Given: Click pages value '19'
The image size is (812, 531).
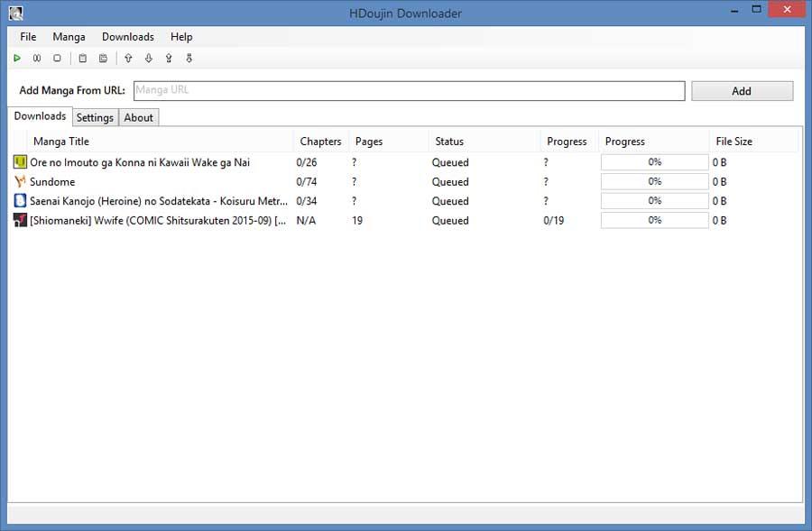Looking at the screenshot, I should click(x=357, y=221).
